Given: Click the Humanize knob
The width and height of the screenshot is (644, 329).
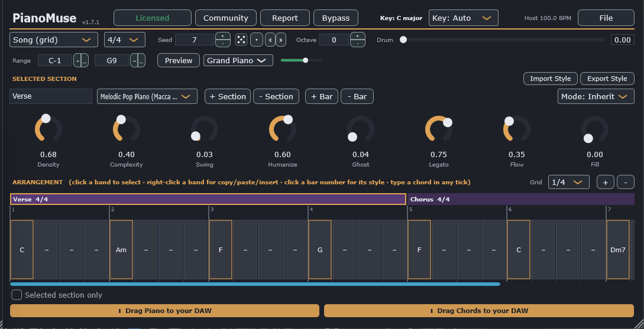Looking at the screenshot, I should [x=283, y=129].
